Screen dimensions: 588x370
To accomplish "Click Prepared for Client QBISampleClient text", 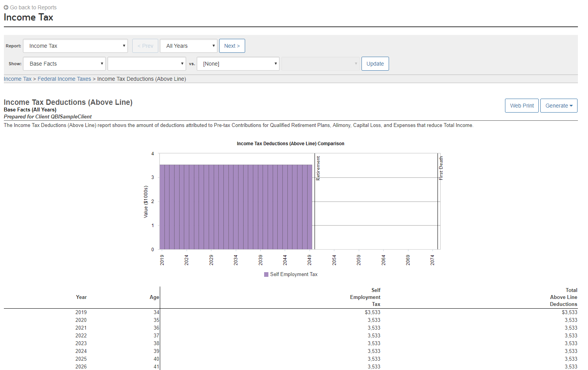I will pyautogui.click(x=48, y=116).
